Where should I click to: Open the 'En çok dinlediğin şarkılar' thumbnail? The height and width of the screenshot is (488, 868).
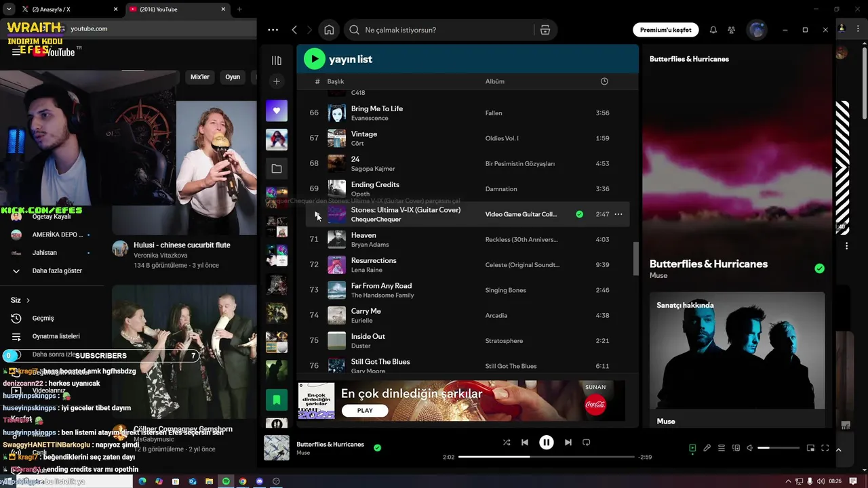pos(317,401)
